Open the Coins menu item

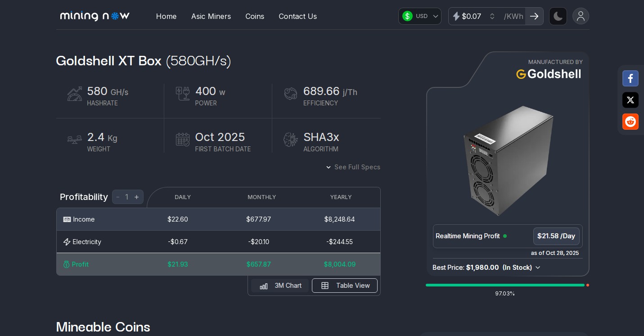pyautogui.click(x=255, y=16)
